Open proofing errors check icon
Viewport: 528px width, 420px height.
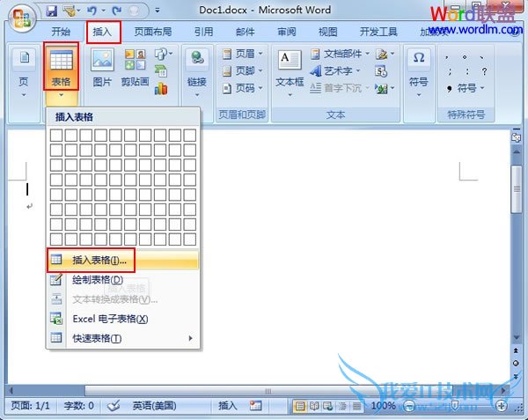point(114,406)
